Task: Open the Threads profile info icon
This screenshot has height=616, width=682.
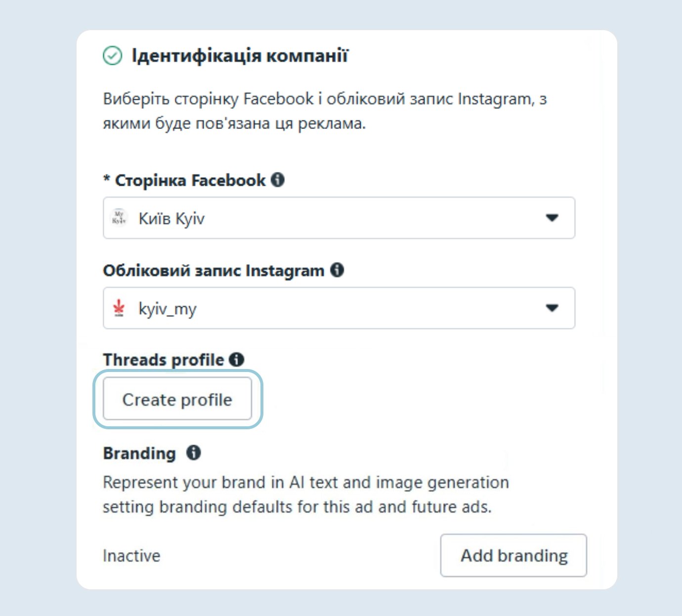Action: pyautogui.click(x=237, y=360)
